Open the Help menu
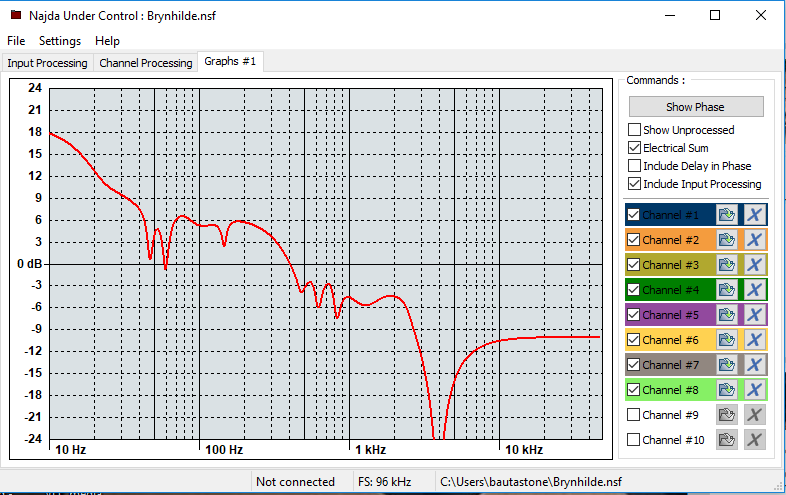This screenshot has width=786, height=495. pos(107,41)
